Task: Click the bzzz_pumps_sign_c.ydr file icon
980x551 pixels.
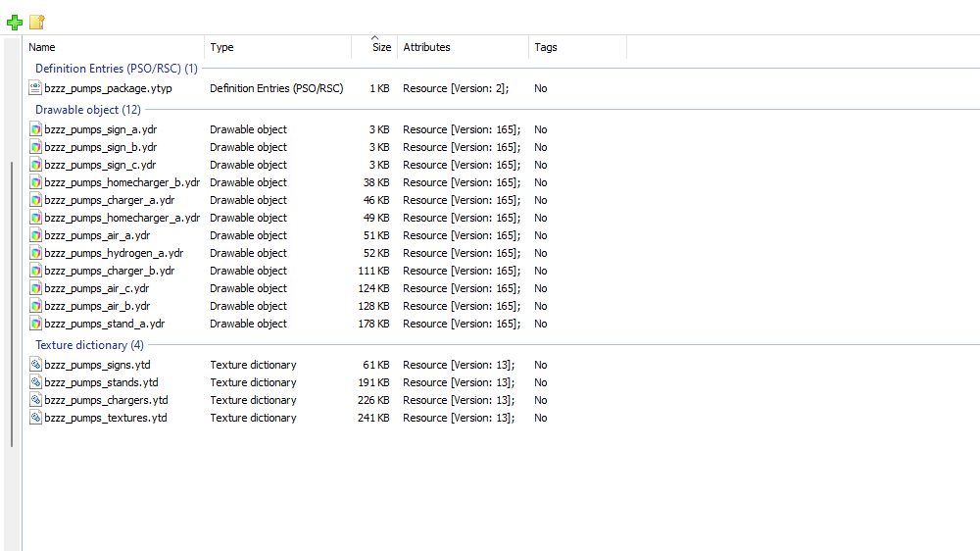Action: coord(35,165)
